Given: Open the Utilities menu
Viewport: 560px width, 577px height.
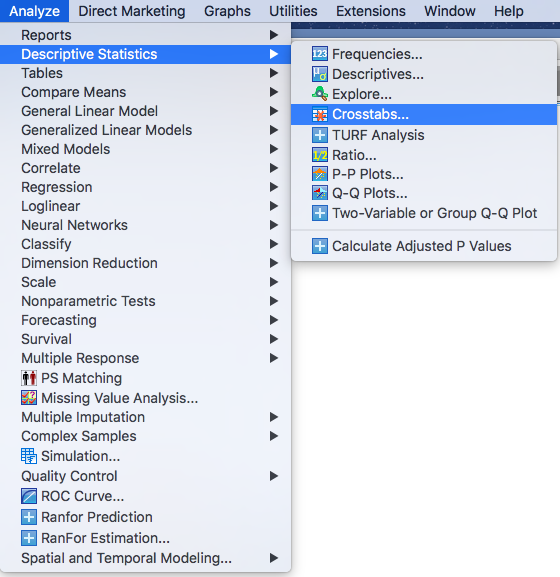Looking at the screenshot, I should [x=293, y=11].
